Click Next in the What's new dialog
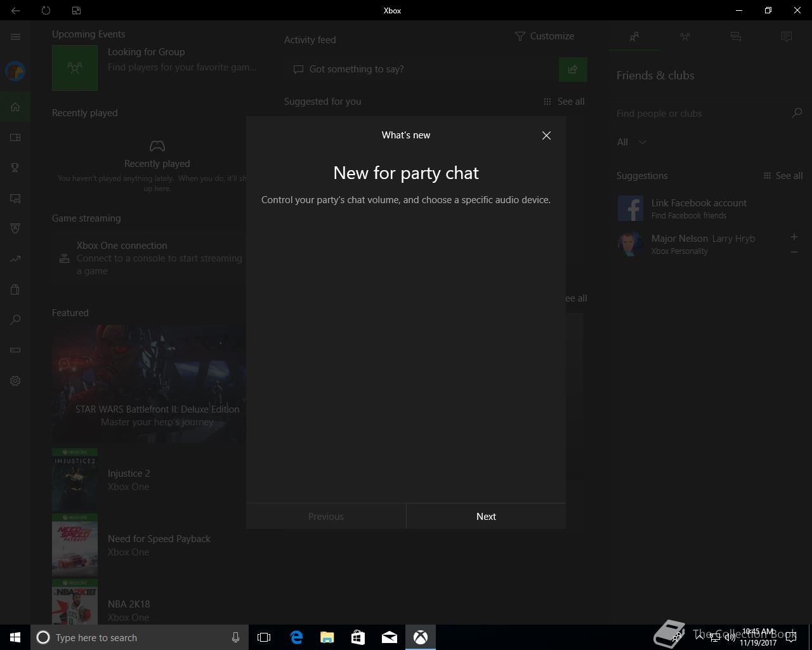The image size is (812, 650). coord(486,516)
